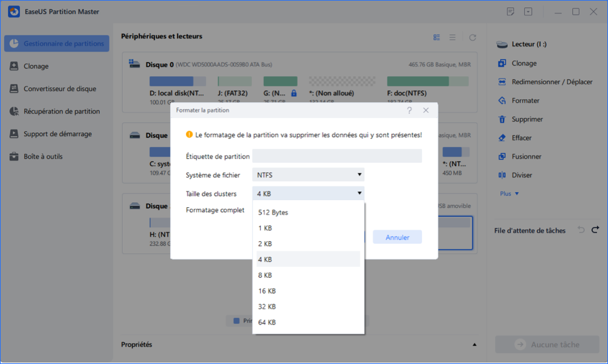Click the Formater icon in right panel

click(x=502, y=100)
